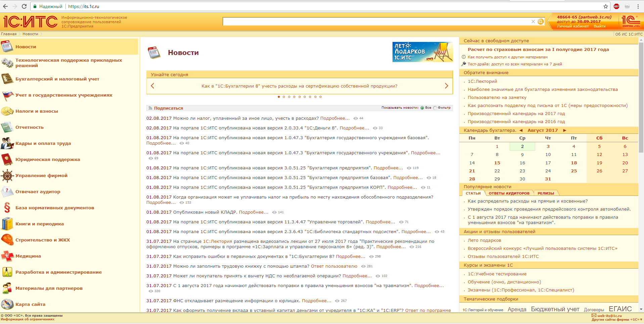Image resolution: width=644 pixels, height=324 pixels.
Task: Focus the site search input field
Action: (377, 21)
